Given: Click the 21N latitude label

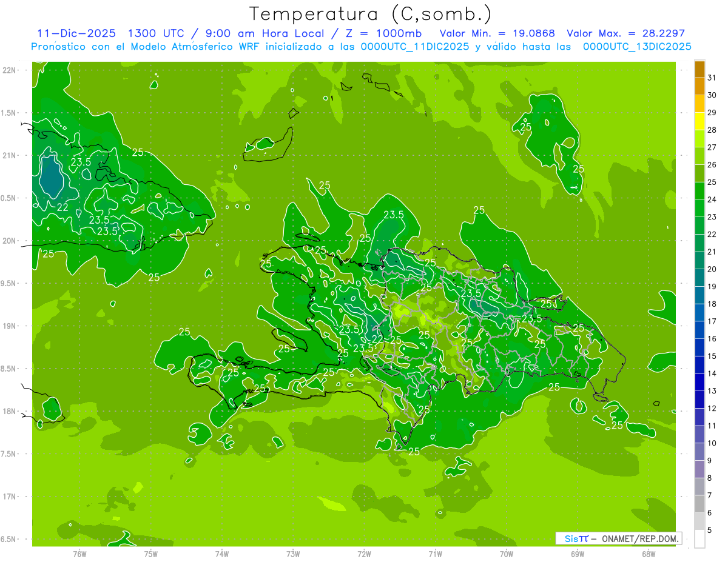Looking at the screenshot, I should coord(10,155).
